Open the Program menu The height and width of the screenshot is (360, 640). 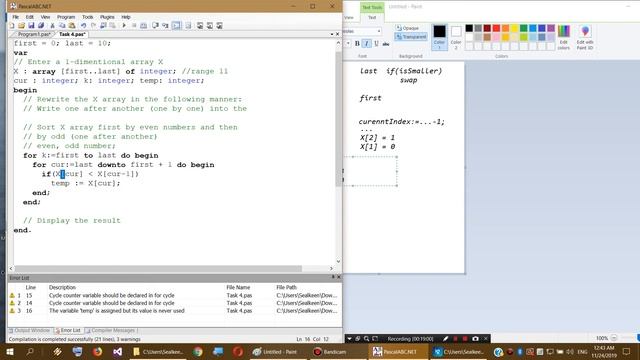[x=66, y=17]
